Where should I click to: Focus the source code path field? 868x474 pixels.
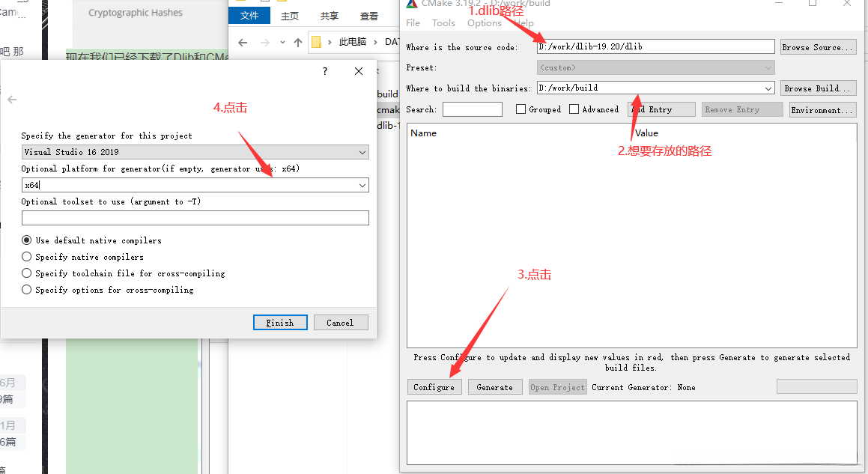(656, 46)
